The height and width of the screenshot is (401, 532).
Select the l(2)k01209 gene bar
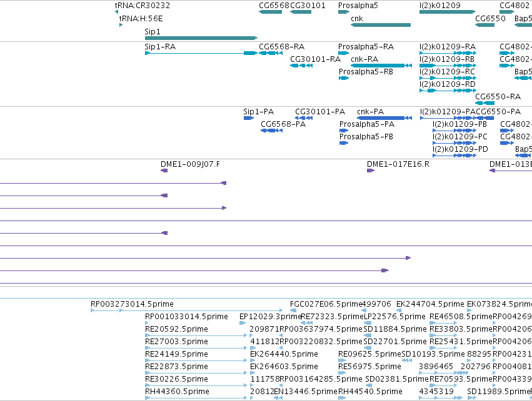pos(448,12)
